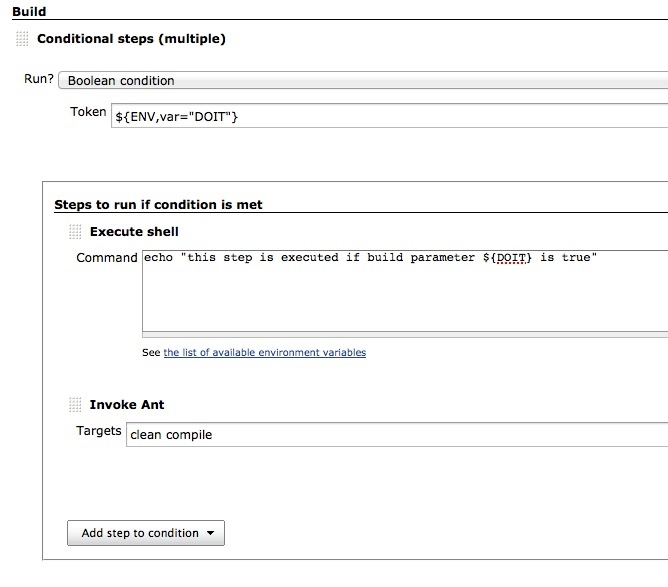This screenshot has height=587, width=668.
Task: Click the Token label
Action: [x=88, y=112]
